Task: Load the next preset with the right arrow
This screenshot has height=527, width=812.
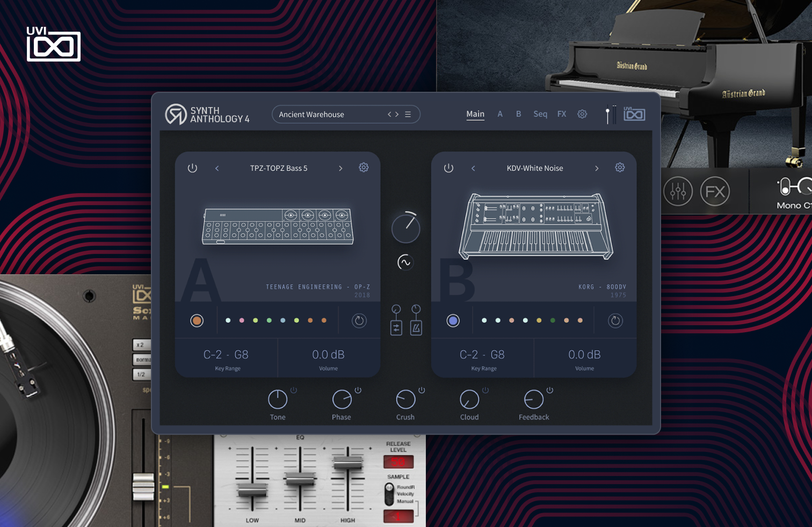Action: pos(397,114)
